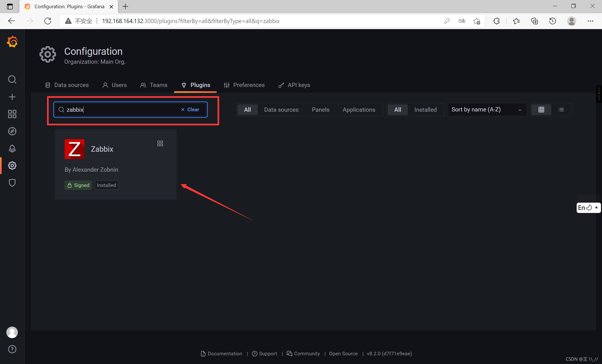Select the Plugins tab
The height and width of the screenshot is (364, 602).
(x=195, y=85)
